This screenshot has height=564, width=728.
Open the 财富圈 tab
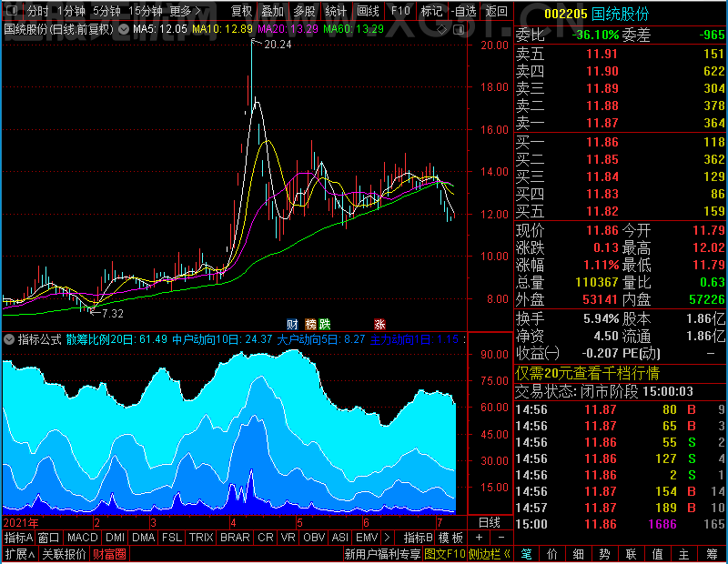(109, 554)
